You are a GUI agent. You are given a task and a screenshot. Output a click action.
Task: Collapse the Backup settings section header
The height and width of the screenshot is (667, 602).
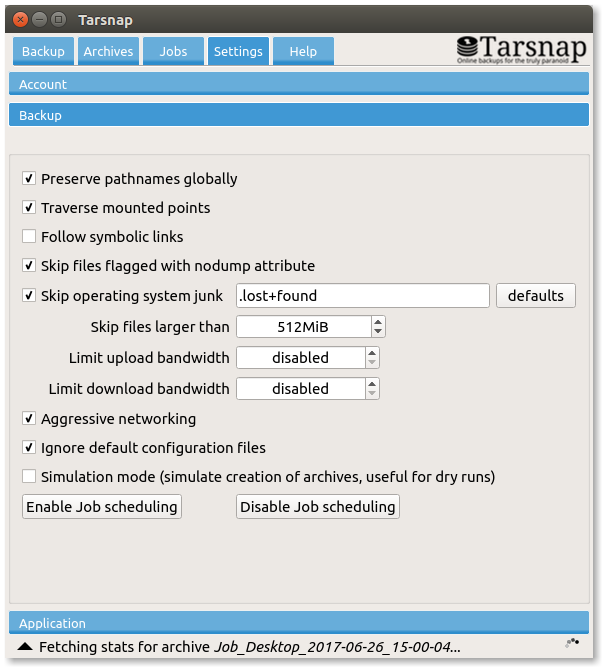pos(299,115)
